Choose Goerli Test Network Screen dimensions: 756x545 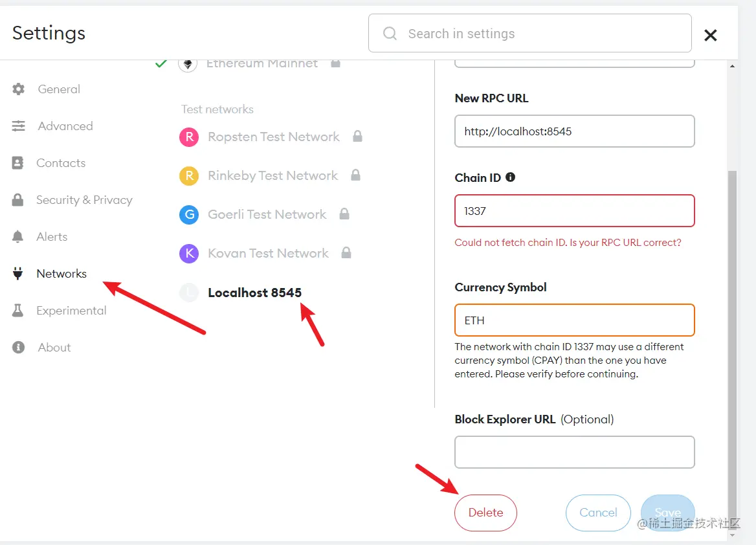click(x=267, y=214)
